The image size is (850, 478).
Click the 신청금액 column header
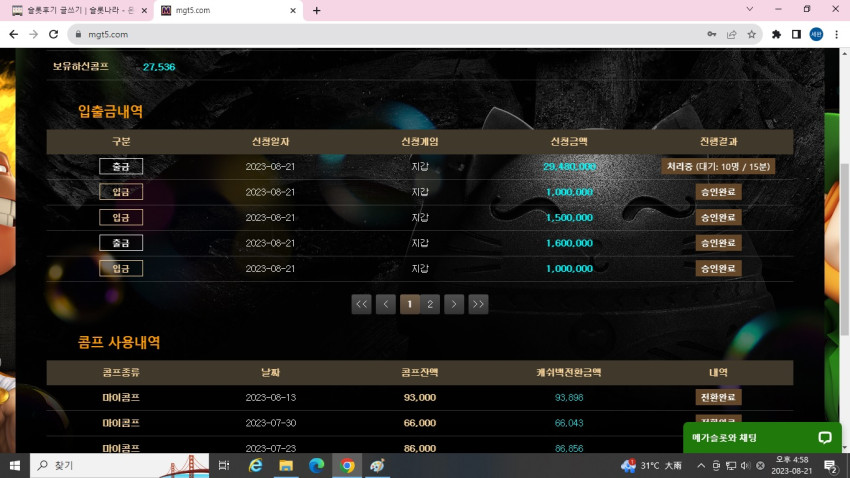tap(569, 141)
